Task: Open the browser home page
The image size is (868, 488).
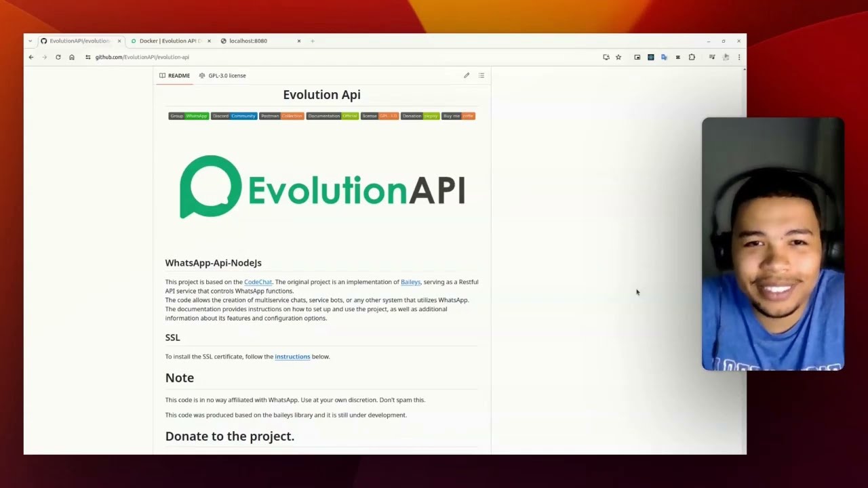Action: 72,57
